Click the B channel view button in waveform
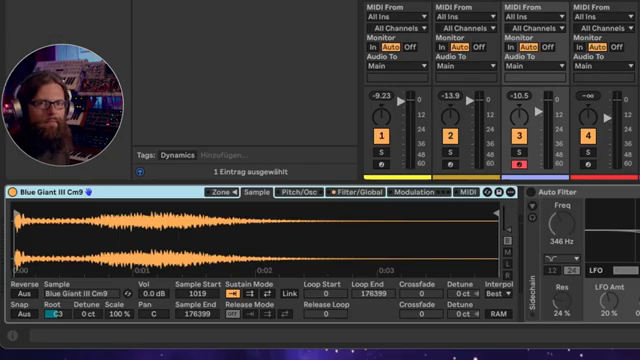This screenshot has width=640, height=360. click(x=507, y=241)
